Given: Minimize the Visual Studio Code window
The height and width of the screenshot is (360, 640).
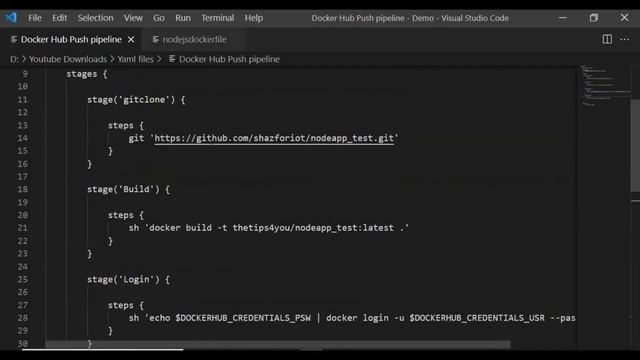Looking at the screenshot, I should click(x=562, y=18).
